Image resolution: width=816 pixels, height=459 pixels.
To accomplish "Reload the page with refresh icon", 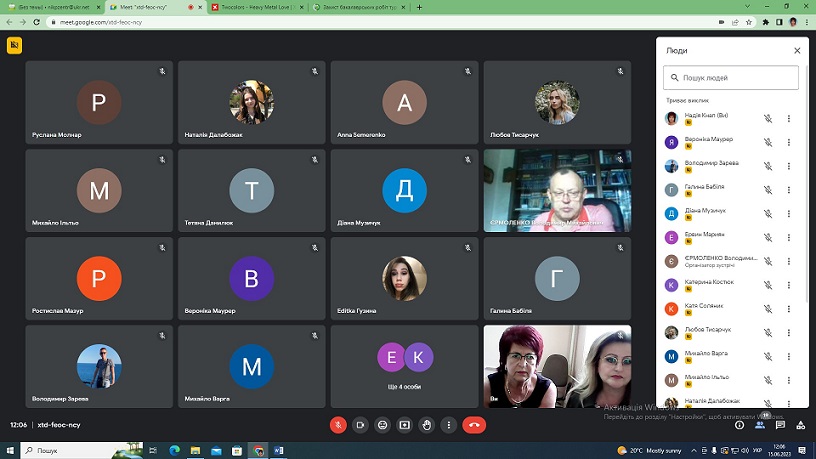I will point(36,22).
